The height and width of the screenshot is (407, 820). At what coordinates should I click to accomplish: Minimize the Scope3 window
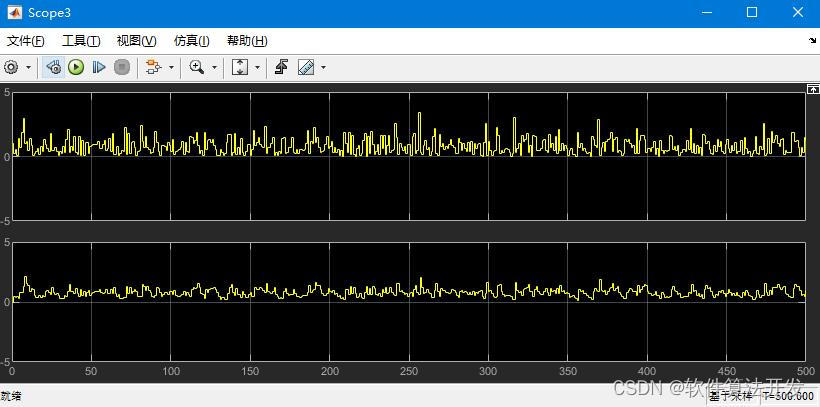(707, 13)
